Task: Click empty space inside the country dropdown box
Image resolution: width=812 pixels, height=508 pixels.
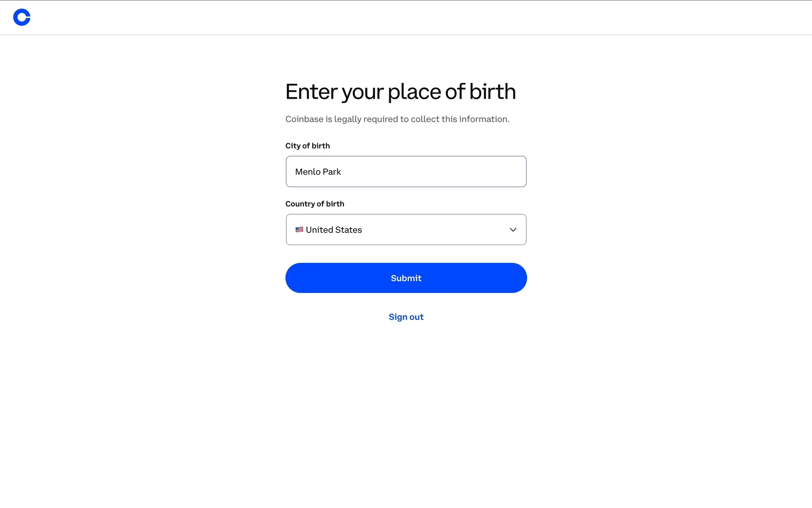Action: pyautogui.click(x=436, y=229)
